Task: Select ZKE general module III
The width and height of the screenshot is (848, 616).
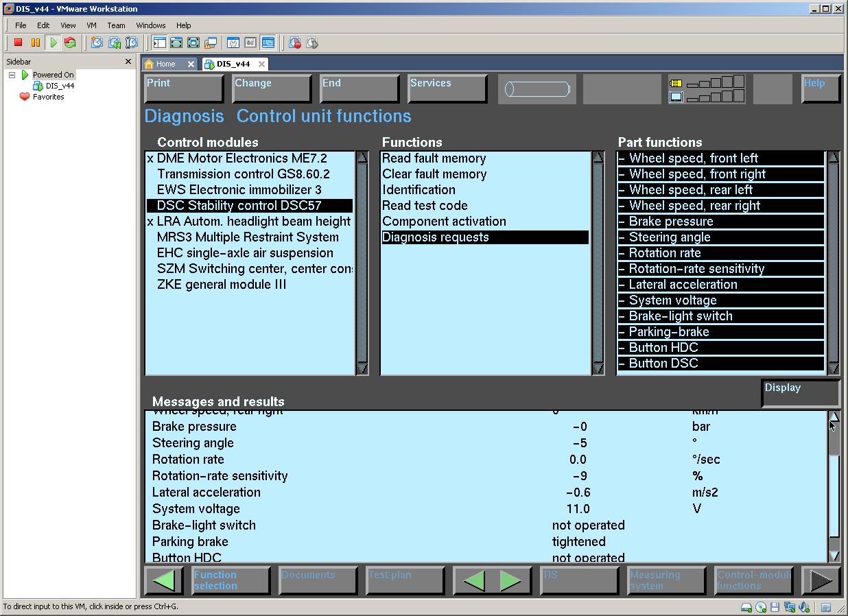Action: pyautogui.click(x=250, y=285)
